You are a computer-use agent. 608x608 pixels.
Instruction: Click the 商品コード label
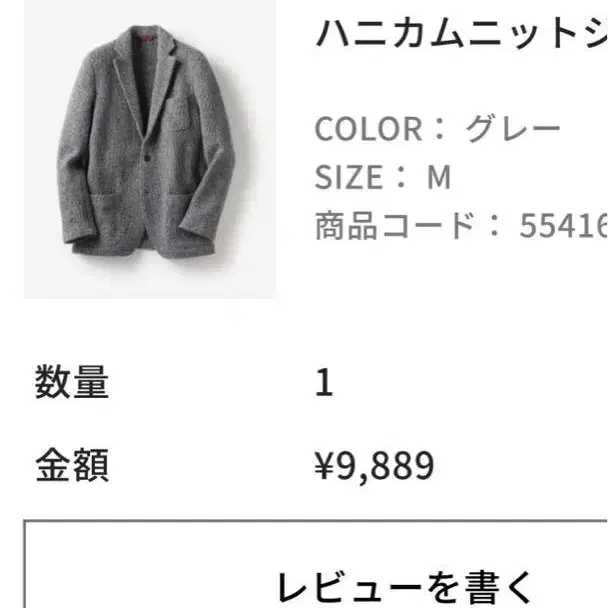pyautogui.click(x=395, y=225)
